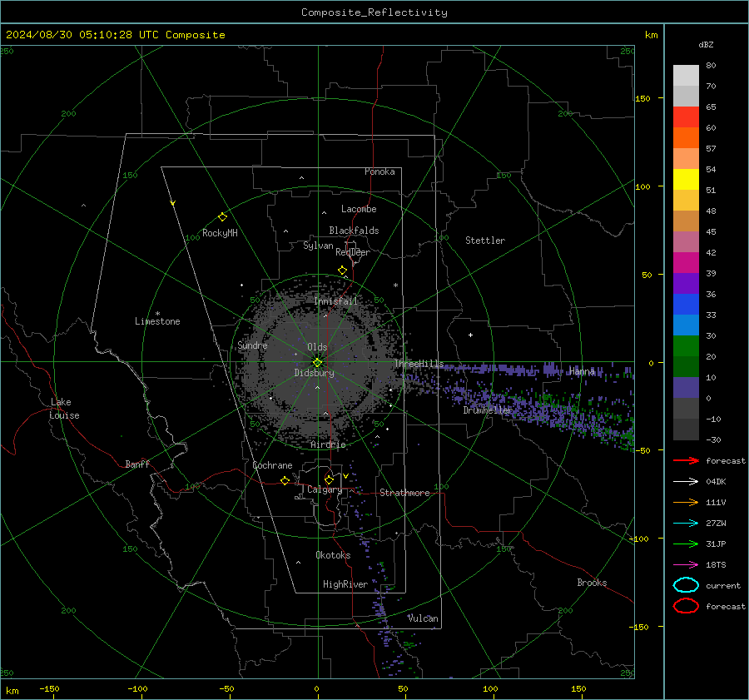The height and width of the screenshot is (700, 749).
Task: Click the yellow diamond marker above Calgary
Action: click(x=329, y=479)
